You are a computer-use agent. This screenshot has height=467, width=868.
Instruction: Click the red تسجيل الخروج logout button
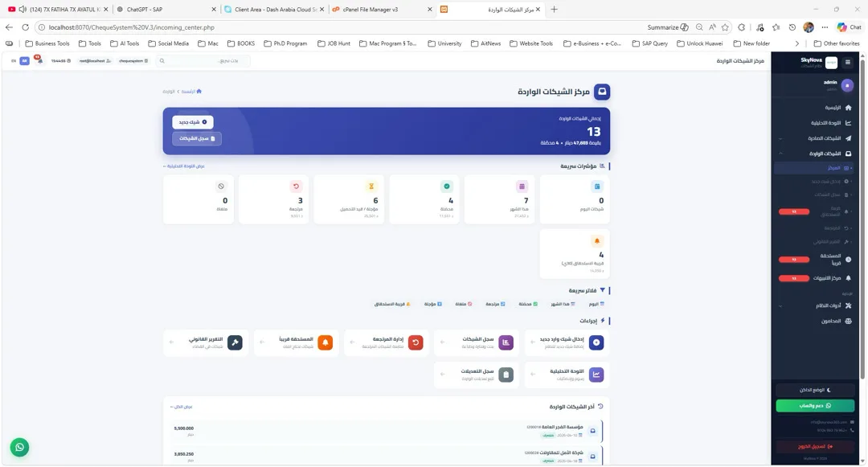point(815,447)
